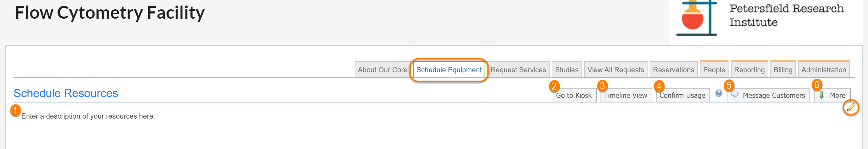This screenshot has height=149, width=868.
Task: Open the About Our Core tab
Action: (382, 70)
